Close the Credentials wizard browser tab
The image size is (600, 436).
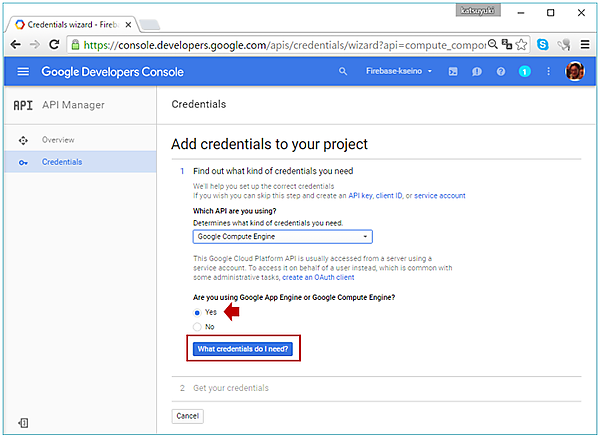(x=129, y=25)
